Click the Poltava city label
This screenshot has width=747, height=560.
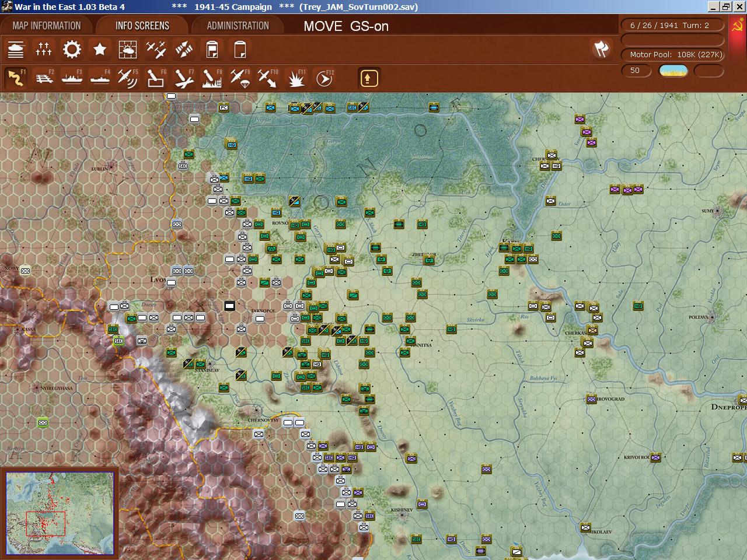[x=698, y=317]
